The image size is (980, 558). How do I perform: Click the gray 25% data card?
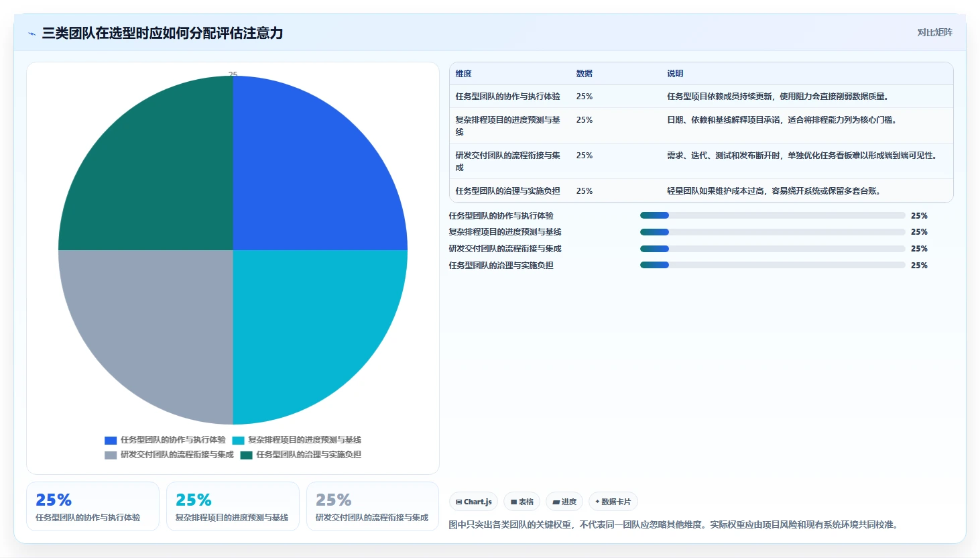tap(373, 506)
